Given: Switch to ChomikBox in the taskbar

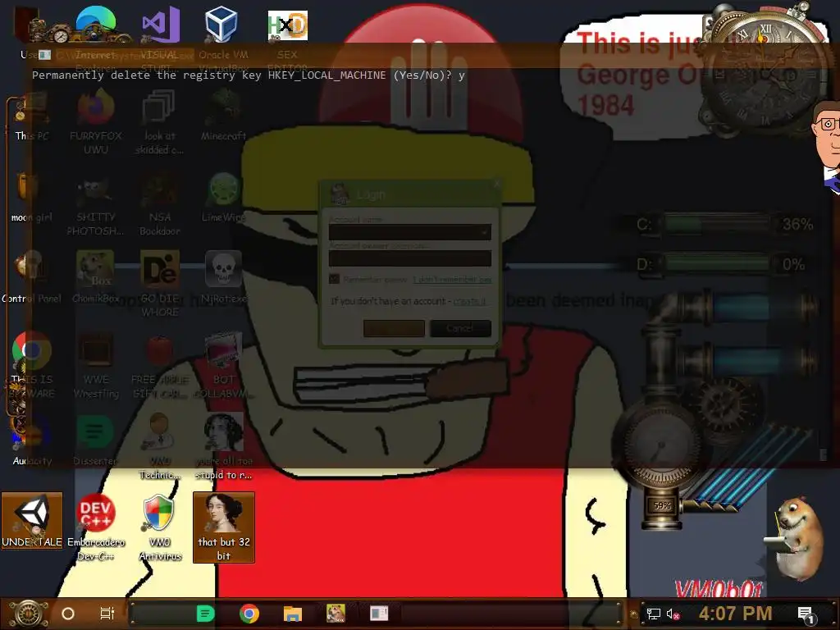Looking at the screenshot, I should [x=336, y=614].
